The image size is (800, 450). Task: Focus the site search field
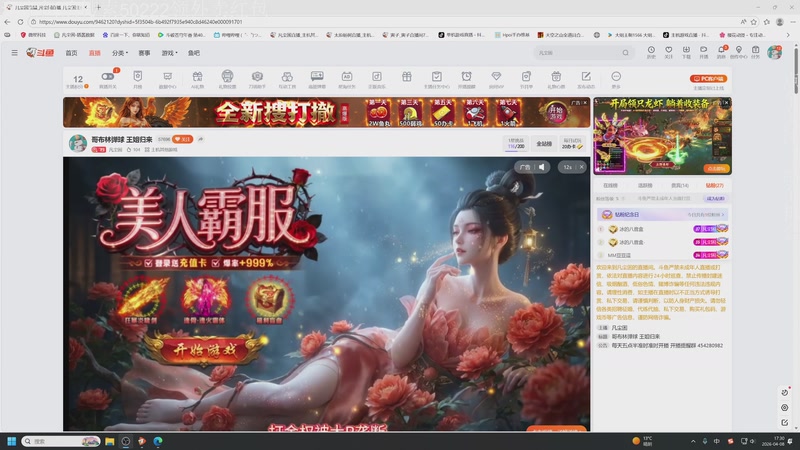pyautogui.click(x=577, y=53)
